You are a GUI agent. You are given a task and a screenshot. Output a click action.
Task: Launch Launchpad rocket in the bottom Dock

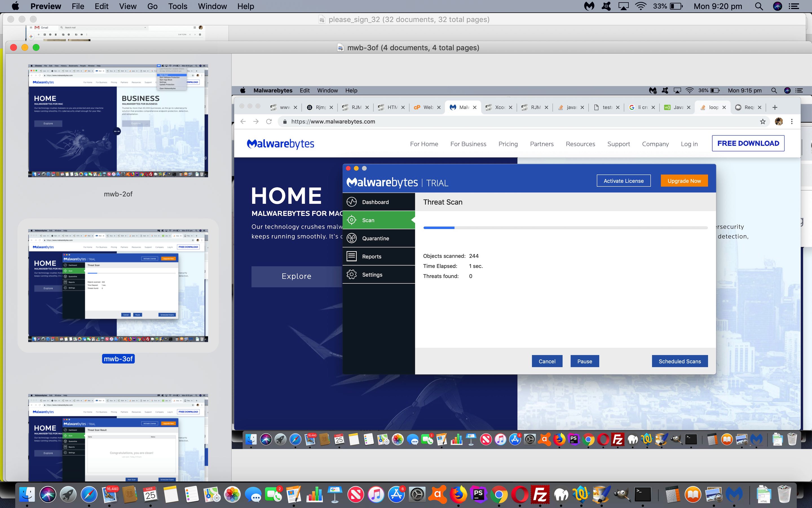click(x=68, y=494)
